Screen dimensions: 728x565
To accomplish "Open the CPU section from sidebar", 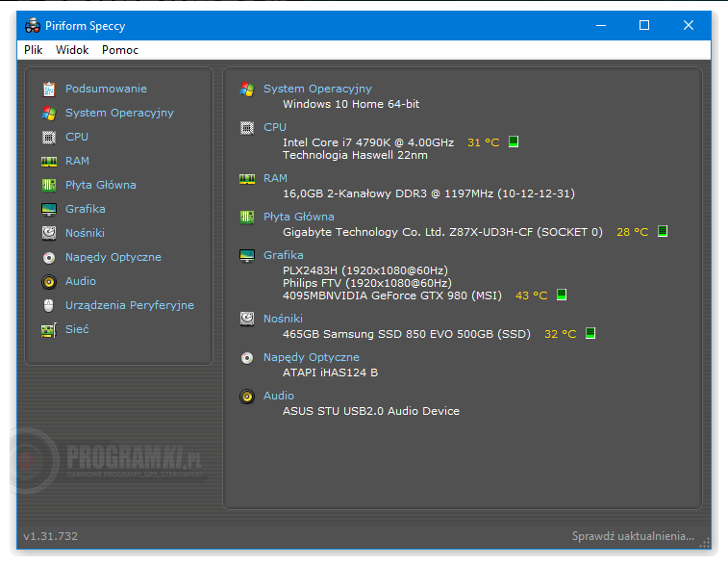I will [x=77, y=137].
